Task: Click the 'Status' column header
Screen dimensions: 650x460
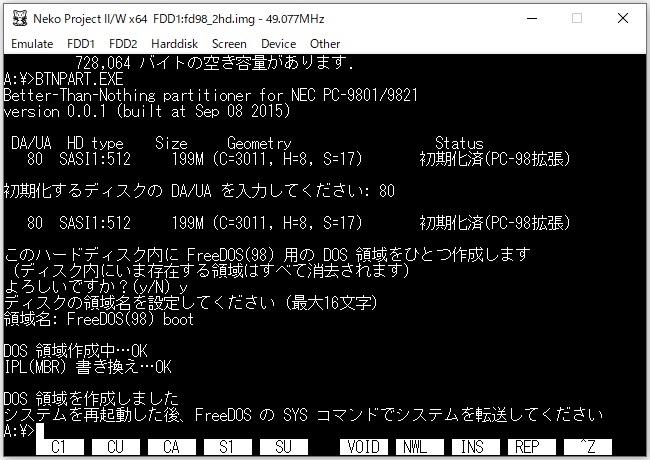Action: click(459, 143)
